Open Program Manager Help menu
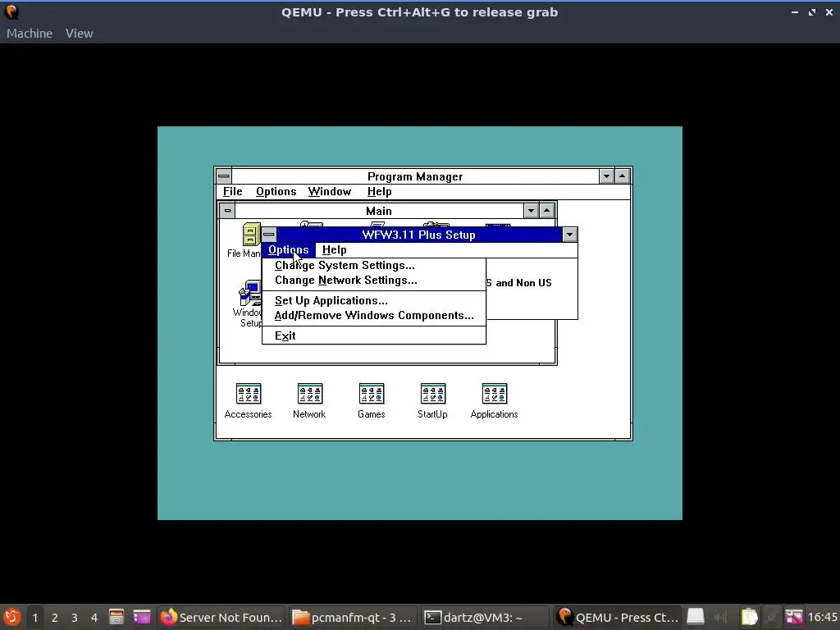840x630 pixels. click(379, 192)
